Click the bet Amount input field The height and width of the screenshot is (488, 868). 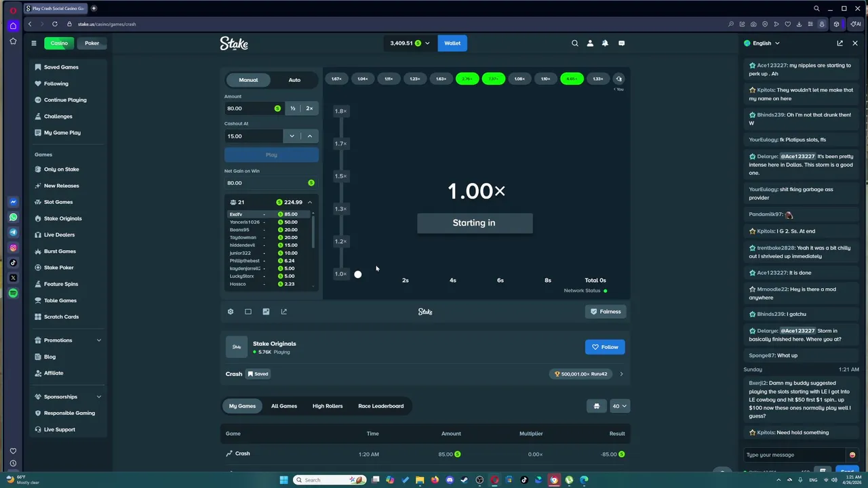tap(254, 108)
